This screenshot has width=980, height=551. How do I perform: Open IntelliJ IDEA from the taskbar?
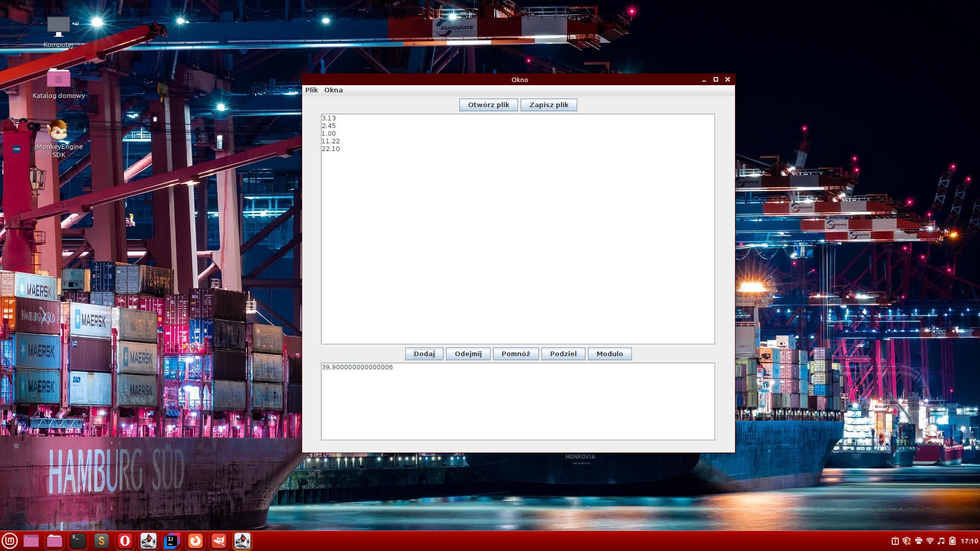pos(171,541)
